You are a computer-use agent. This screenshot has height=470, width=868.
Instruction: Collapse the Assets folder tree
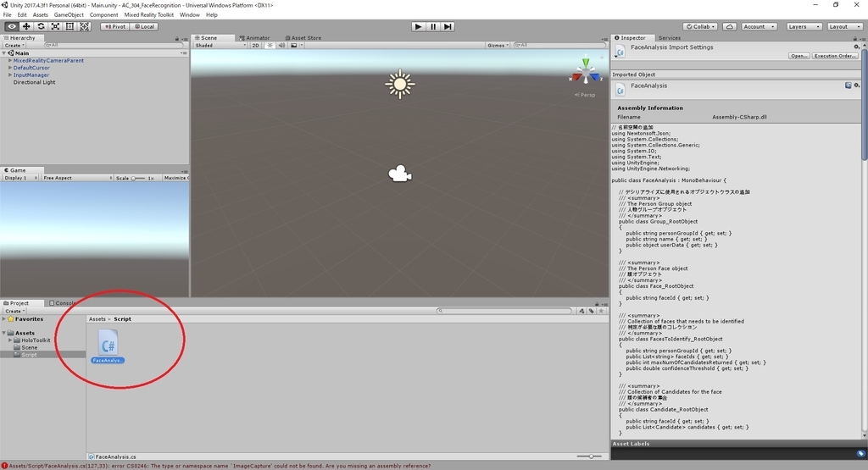click(4, 333)
